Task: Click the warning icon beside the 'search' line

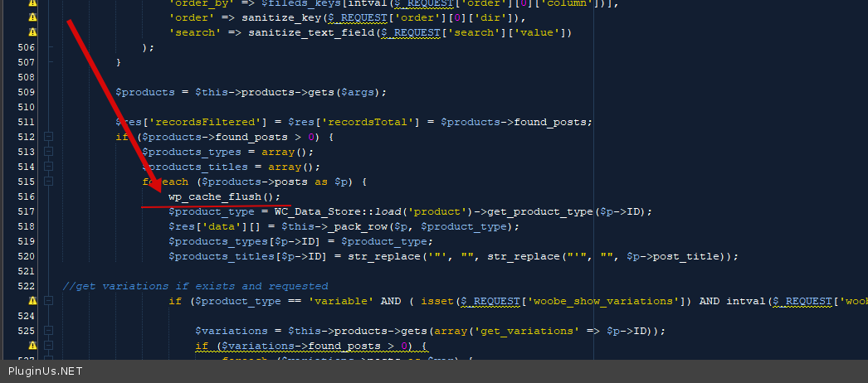Action: 32,32
